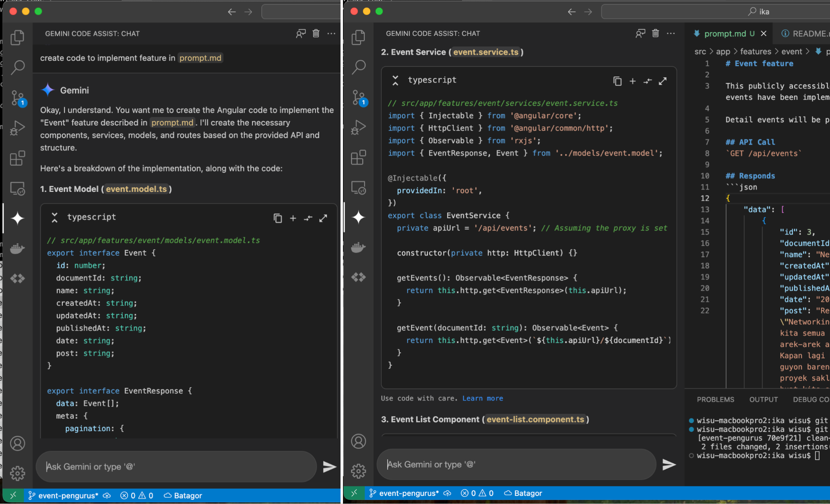This screenshot has width=830, height=504.
Task: Switch to the README editor tab
Action: pos(805,34)
